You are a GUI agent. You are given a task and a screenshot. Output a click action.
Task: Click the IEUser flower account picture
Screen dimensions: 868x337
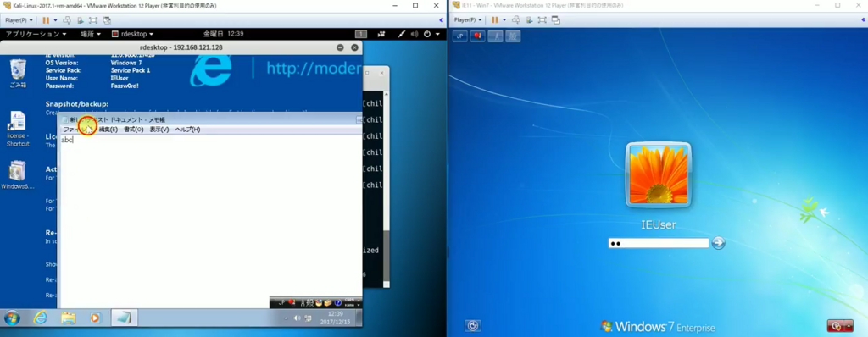658,175
